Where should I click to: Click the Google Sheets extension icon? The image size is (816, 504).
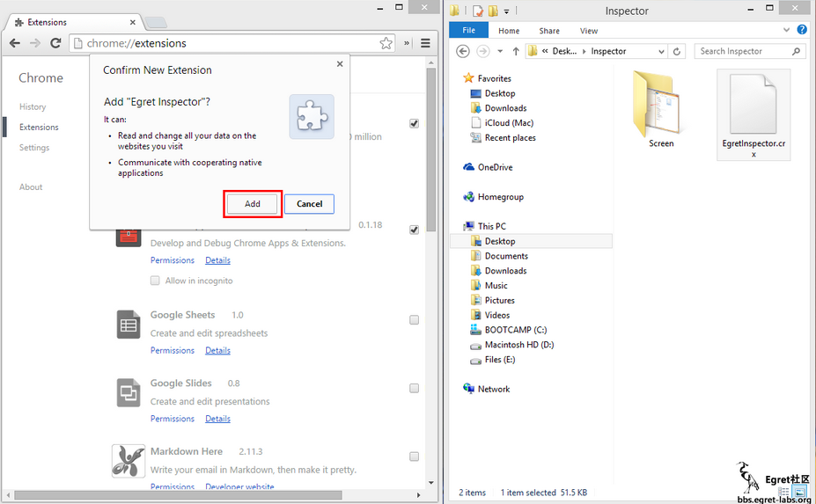tap(128, 325)
